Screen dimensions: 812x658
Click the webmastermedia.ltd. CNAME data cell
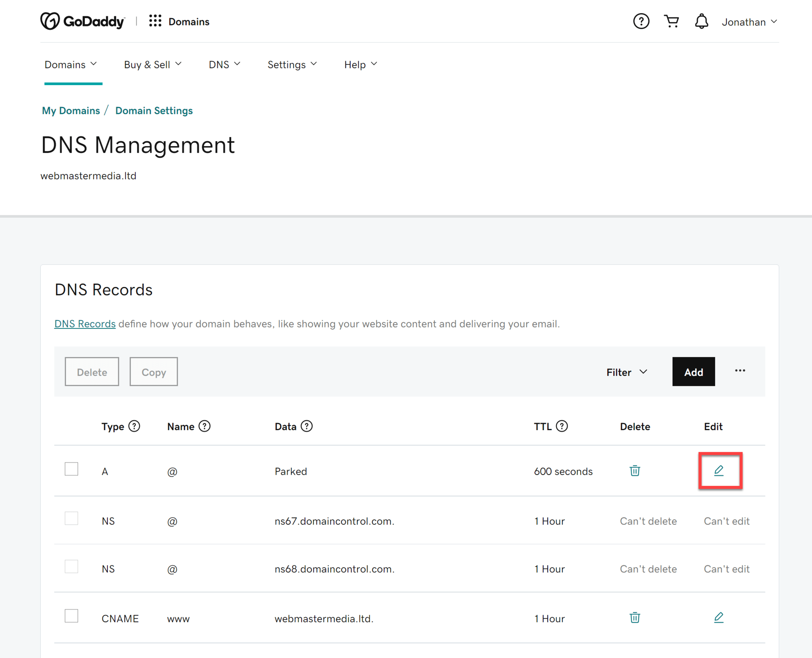(324, 618)
